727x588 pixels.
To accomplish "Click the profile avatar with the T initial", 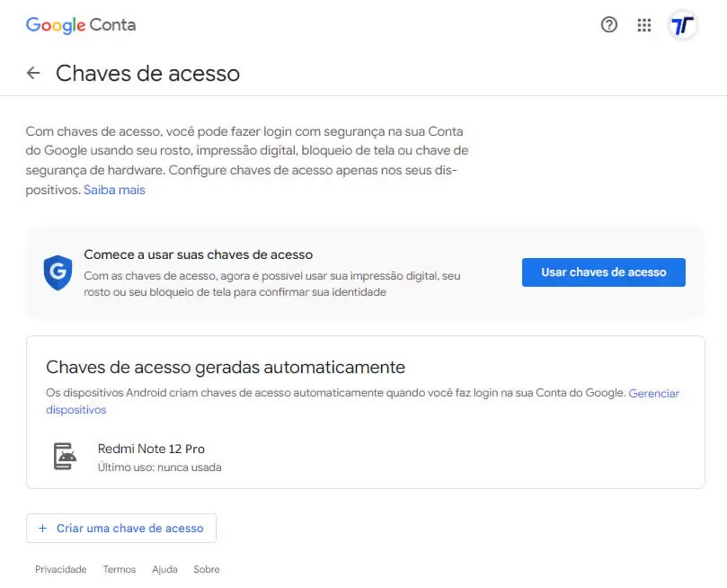I will pos(682,25).
